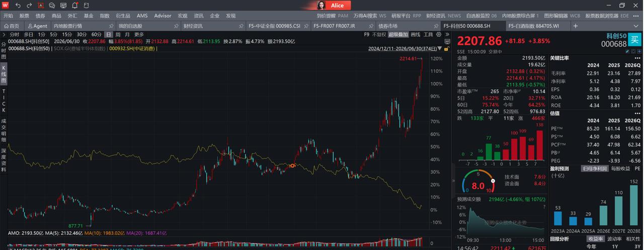Image resolution: width=644 pixels, height=250 pixels.
Task: Click the 8.0 score gauge dial
Action: pyautogui.click(x=476, y=184)
